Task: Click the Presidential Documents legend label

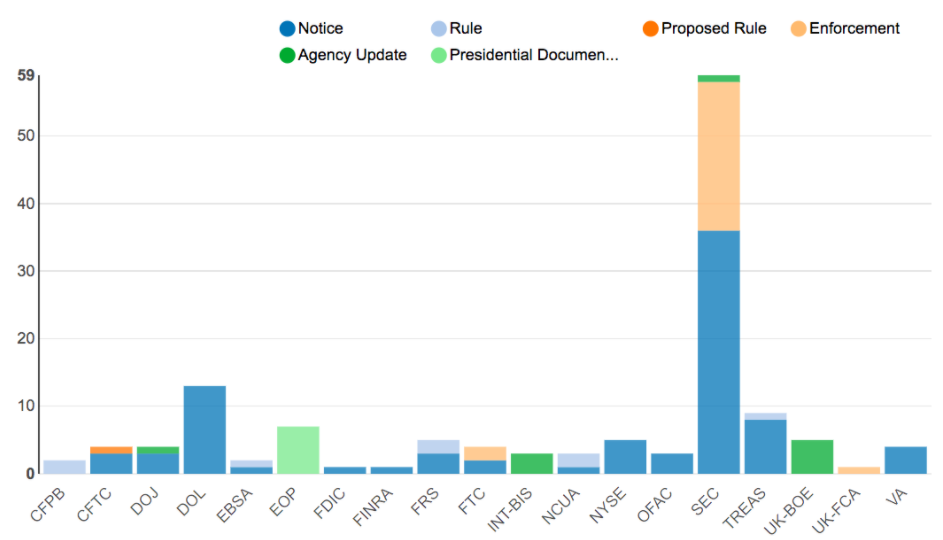Action: click(x=533, y=55)
